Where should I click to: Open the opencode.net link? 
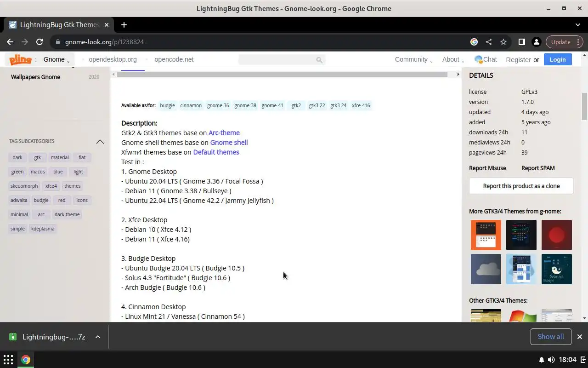pos(174,59)
